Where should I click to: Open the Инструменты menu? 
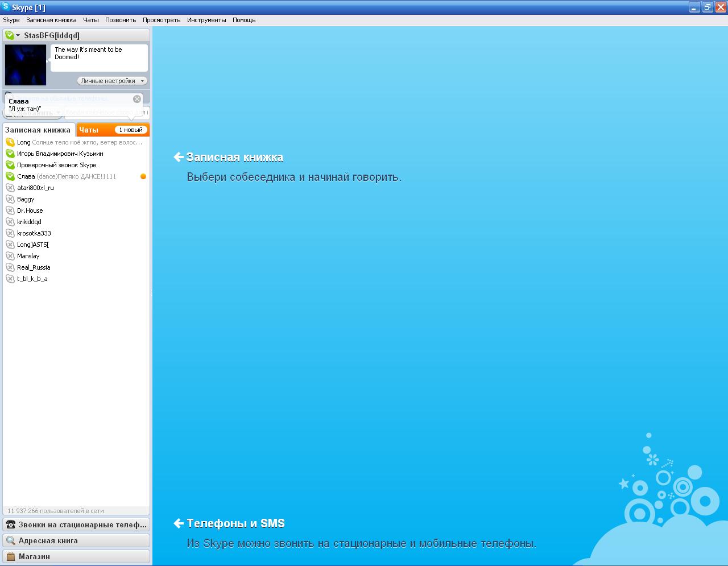click(x=206, y=20)
